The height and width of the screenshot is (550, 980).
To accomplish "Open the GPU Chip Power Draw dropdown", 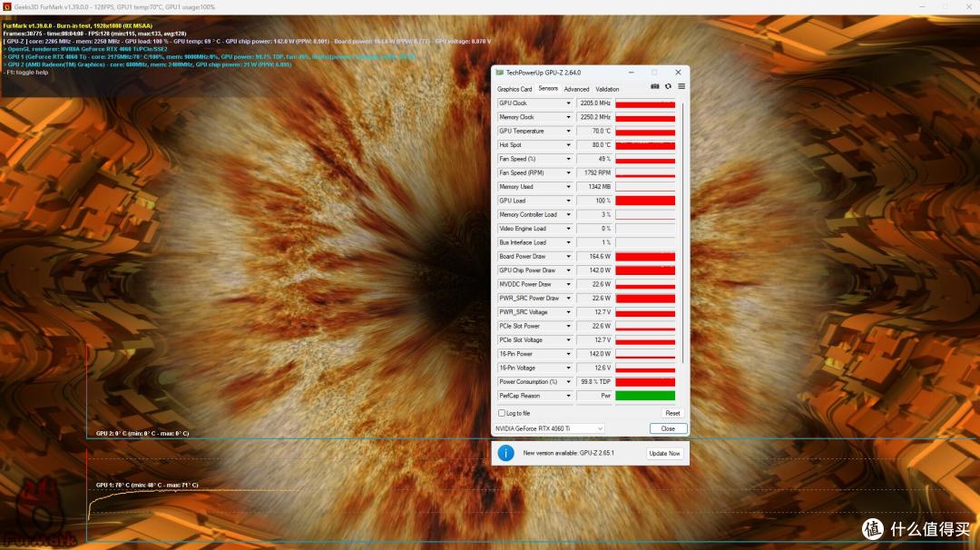I will 568,270.
